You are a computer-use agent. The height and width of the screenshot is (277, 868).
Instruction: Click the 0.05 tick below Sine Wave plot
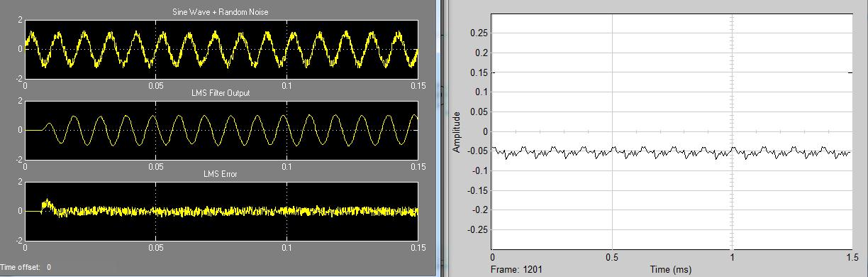coord(156,86)
